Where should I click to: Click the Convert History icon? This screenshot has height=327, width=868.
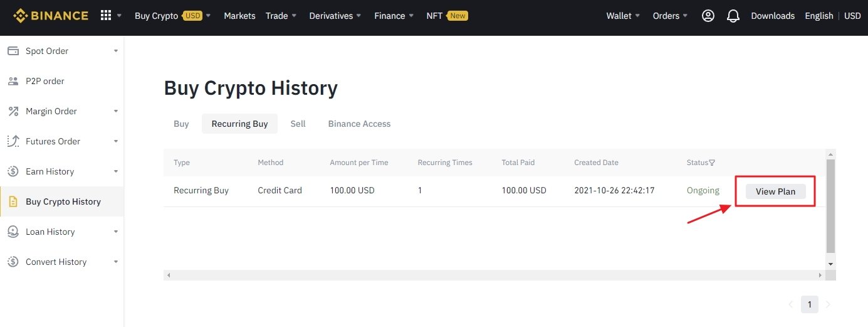(x=13, y=262)
